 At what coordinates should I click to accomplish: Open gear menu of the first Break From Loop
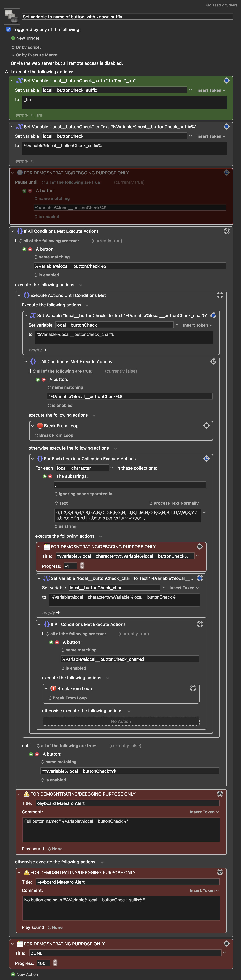tap(206, 426)
